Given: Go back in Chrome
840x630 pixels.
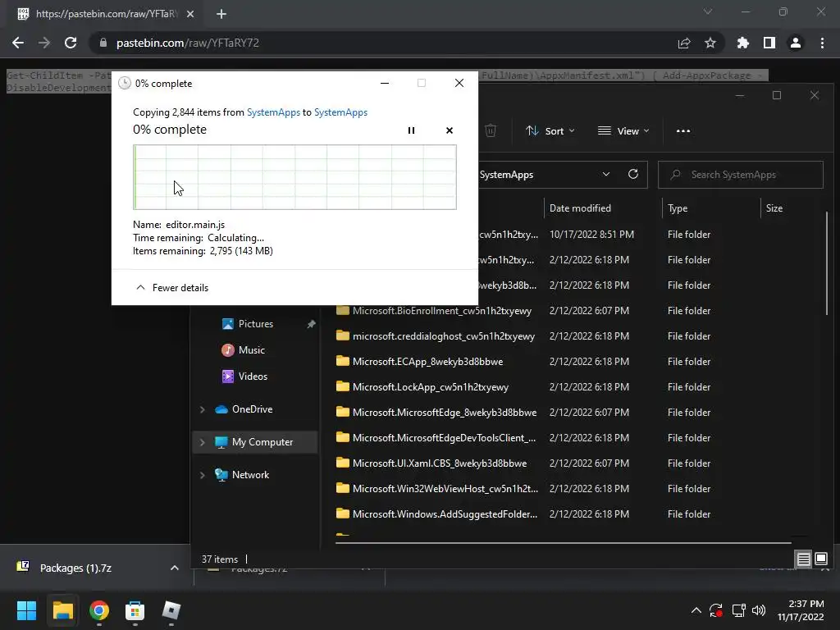Looking at the screenshot, I should pos(18,43).
